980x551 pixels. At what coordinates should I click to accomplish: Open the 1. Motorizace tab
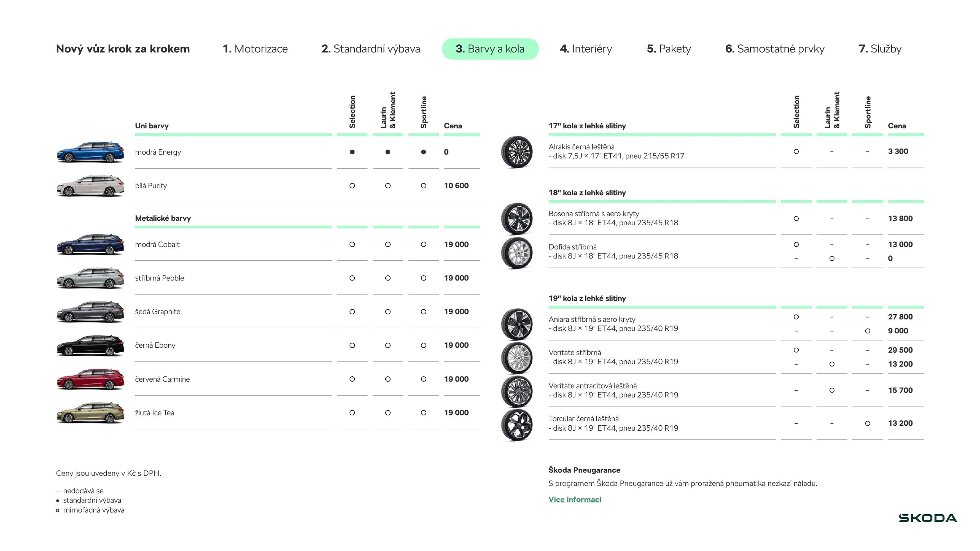255,49
